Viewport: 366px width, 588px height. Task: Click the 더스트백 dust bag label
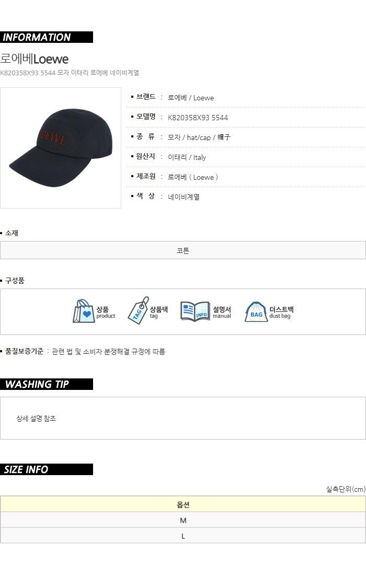point(281,309)
